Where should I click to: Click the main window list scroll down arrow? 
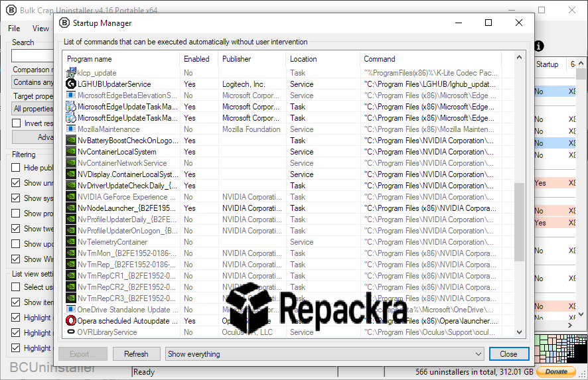(x=581, y=314)
